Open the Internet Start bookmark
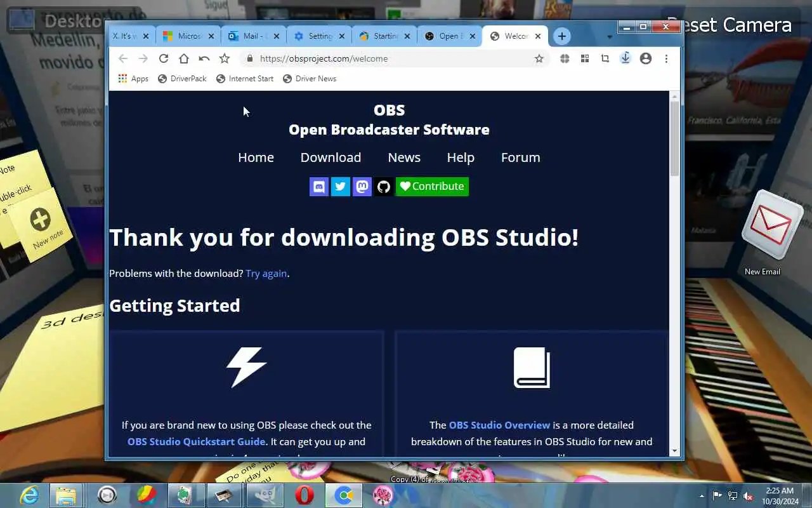 (x=245, y=79)
